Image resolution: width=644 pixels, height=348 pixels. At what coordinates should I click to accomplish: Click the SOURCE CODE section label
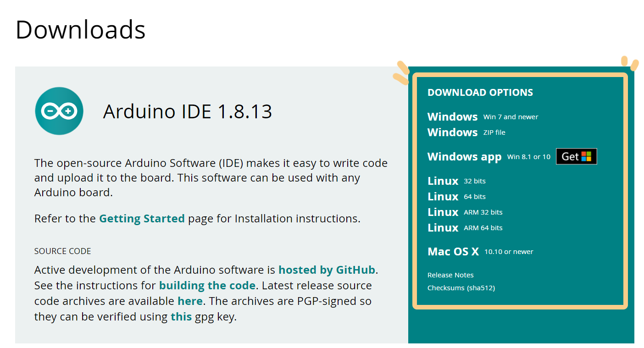click(63, 251)
